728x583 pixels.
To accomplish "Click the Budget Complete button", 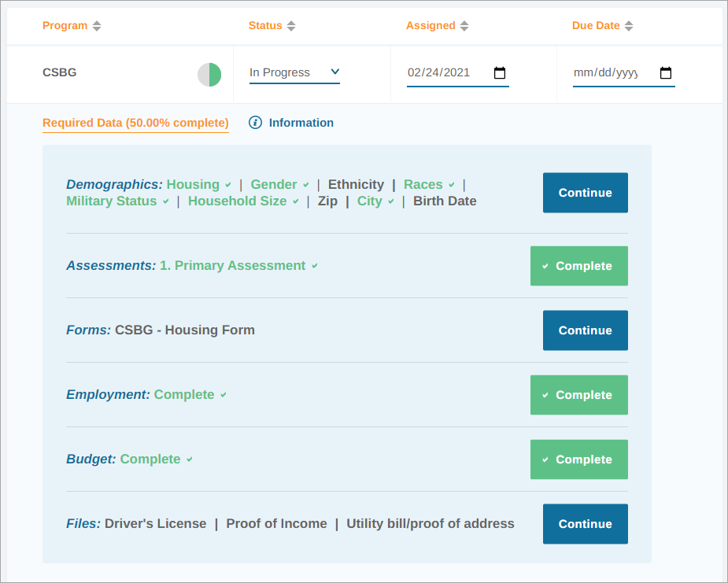I will pyautogui.click(x=579, y=459).
